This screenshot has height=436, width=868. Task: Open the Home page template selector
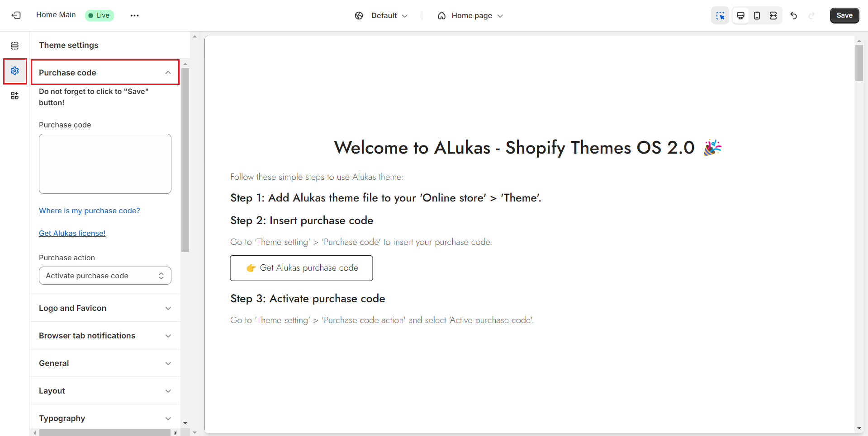[470, 16]
